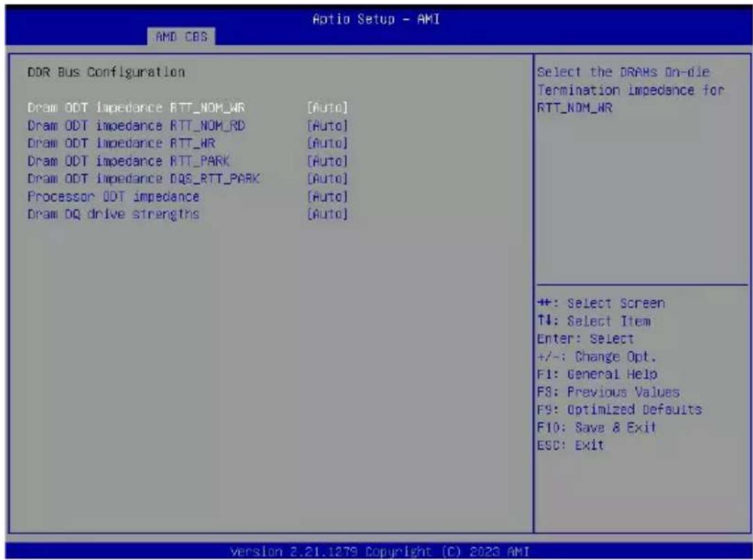Screen dimensions: 753x560
Task: Select Dram ODT impedance RTT_PARK option
Action: pyautogui.click(x=129, y=161)
